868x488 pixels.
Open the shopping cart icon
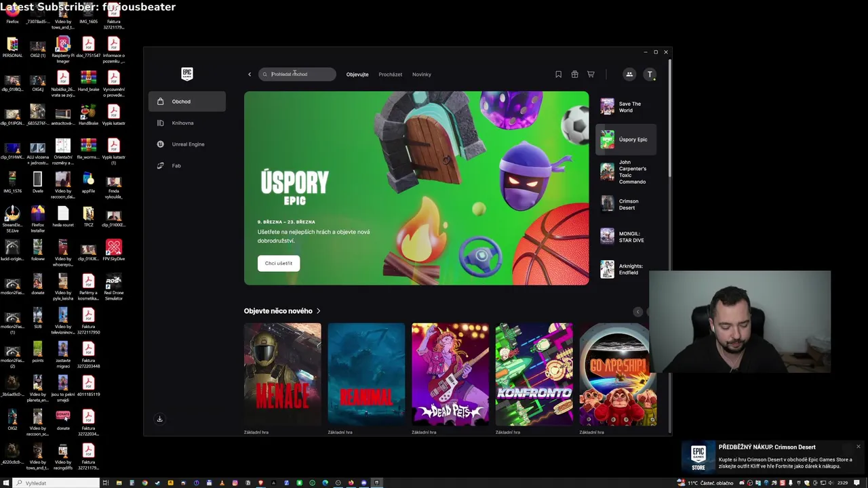[x=591, y=75]
